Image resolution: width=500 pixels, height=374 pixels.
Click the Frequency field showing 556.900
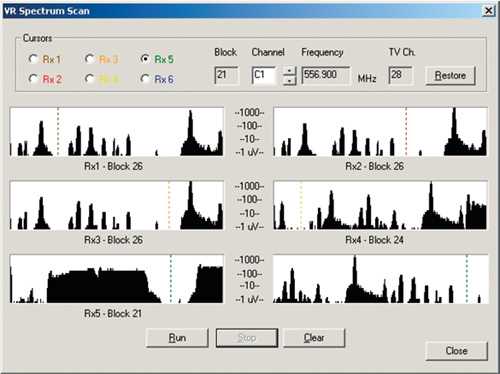point(326,76)
